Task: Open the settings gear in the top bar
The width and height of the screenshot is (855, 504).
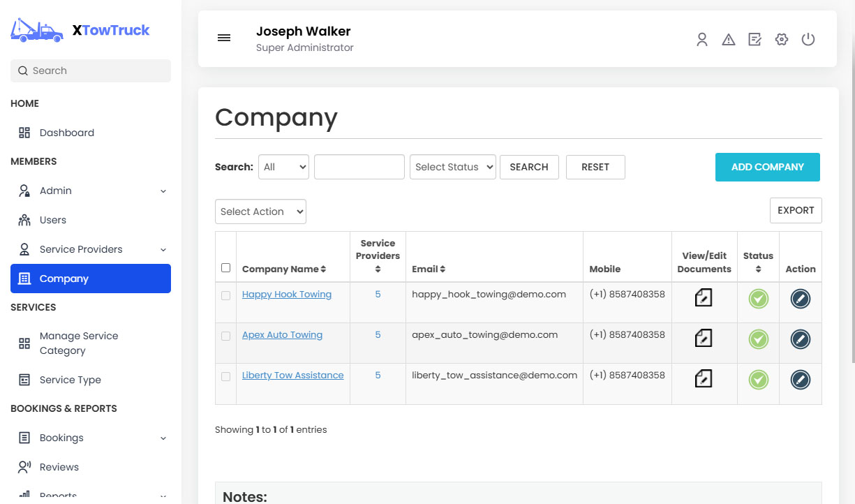Action: click(781, 40)
